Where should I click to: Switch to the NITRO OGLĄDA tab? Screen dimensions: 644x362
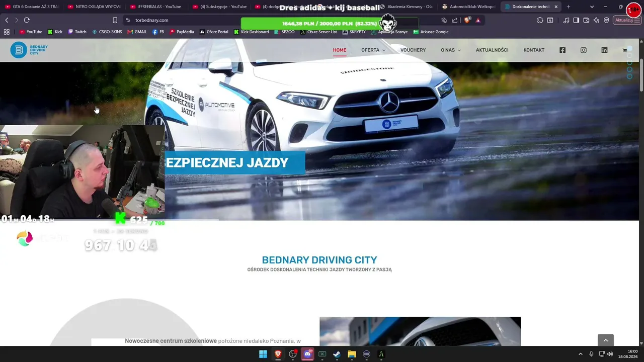coord(94,7)
